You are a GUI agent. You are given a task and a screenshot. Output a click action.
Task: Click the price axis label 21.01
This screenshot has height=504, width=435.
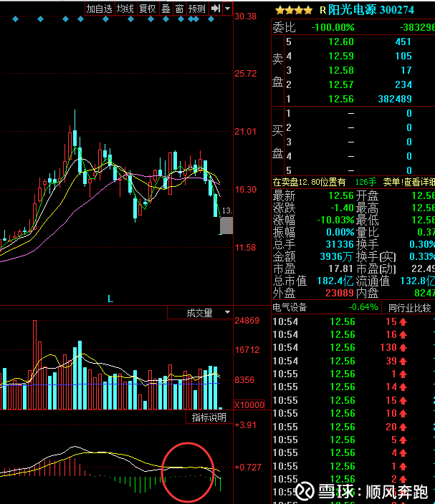246,132
